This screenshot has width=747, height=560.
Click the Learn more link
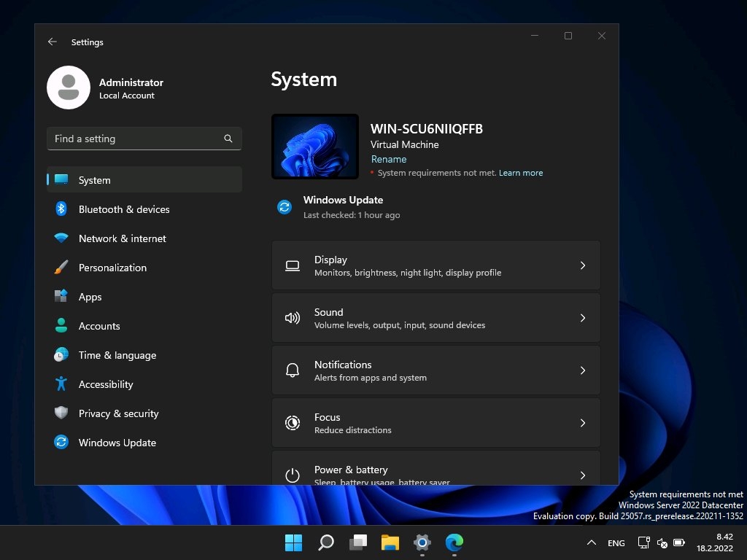pos(521,173)
